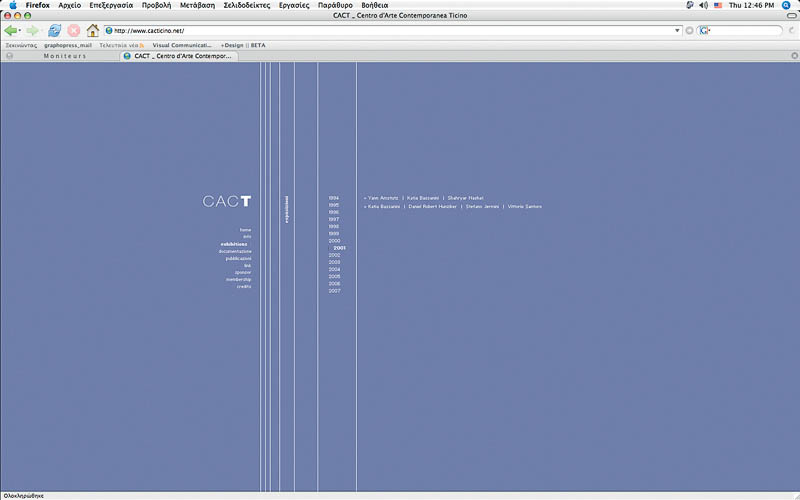Select year 2004 in the list

click(334, 269)
